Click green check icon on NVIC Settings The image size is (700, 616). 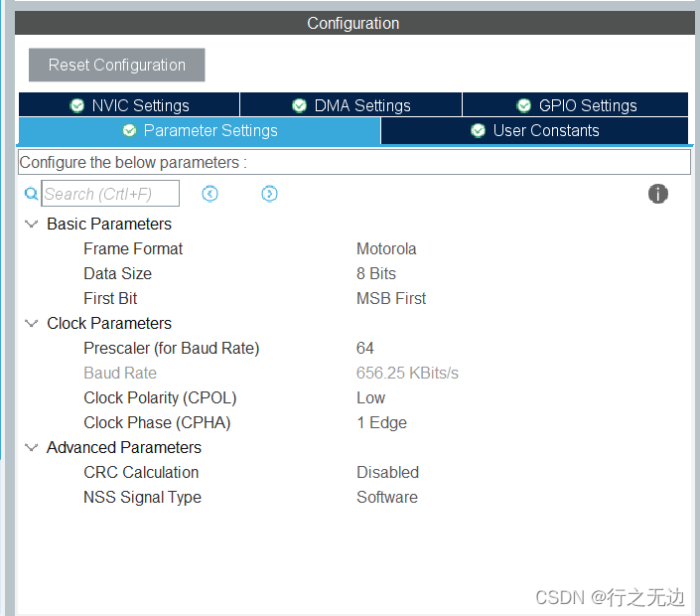(x=77, y=106)
